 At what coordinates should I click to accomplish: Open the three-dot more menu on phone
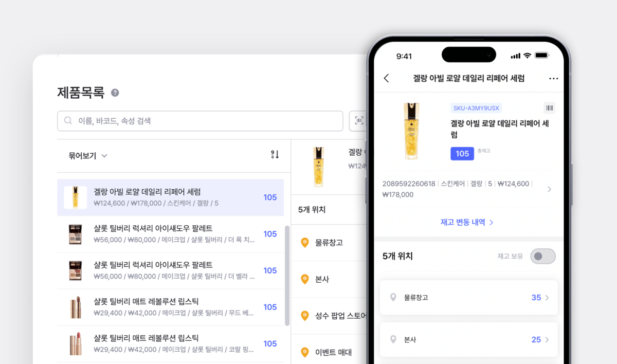553,79
